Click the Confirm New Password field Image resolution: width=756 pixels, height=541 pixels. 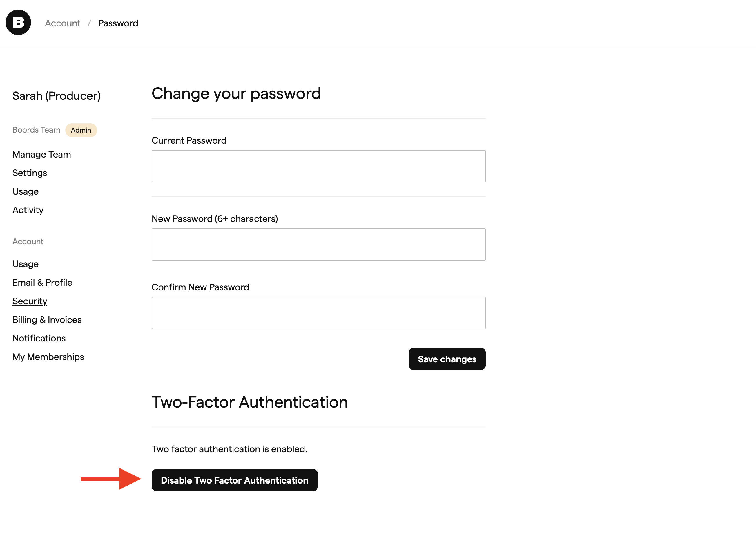(318, 312)
